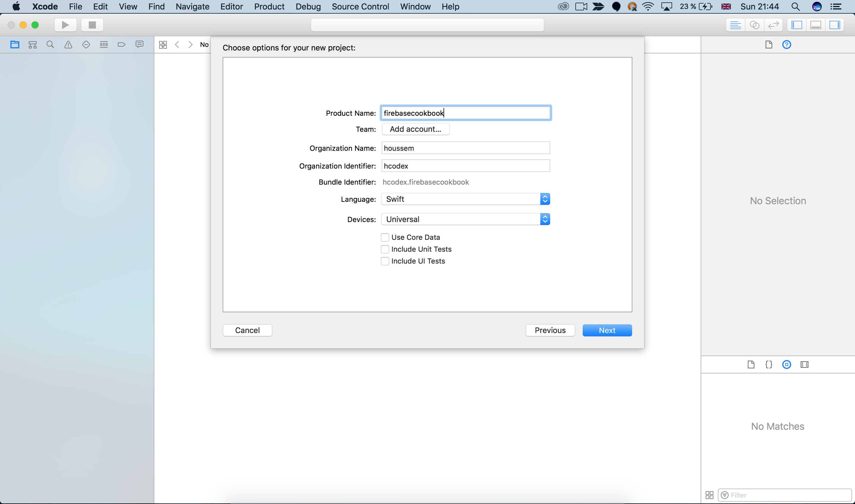Show the Assistant editor
855x504 pixels.
tap(754, 25)
